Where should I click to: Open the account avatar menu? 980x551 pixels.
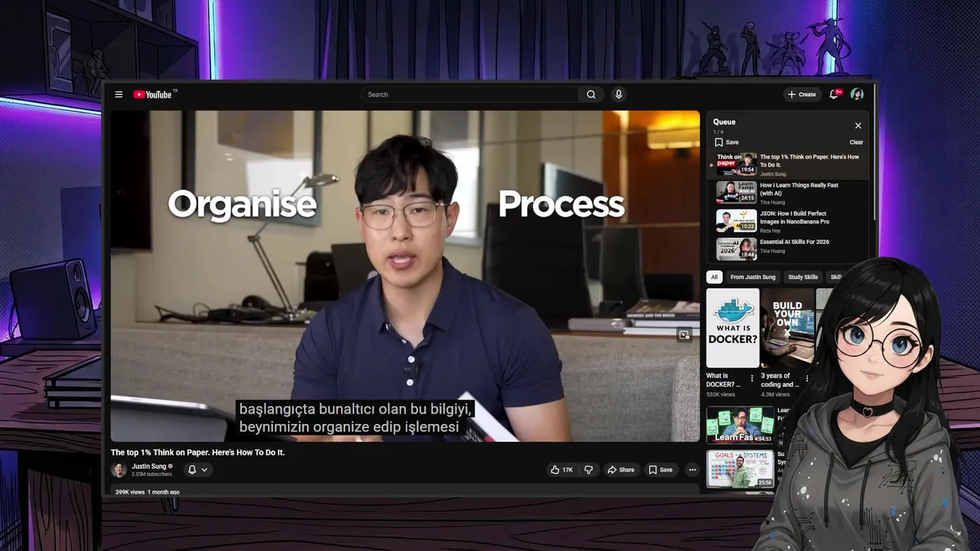coord(857,95)
